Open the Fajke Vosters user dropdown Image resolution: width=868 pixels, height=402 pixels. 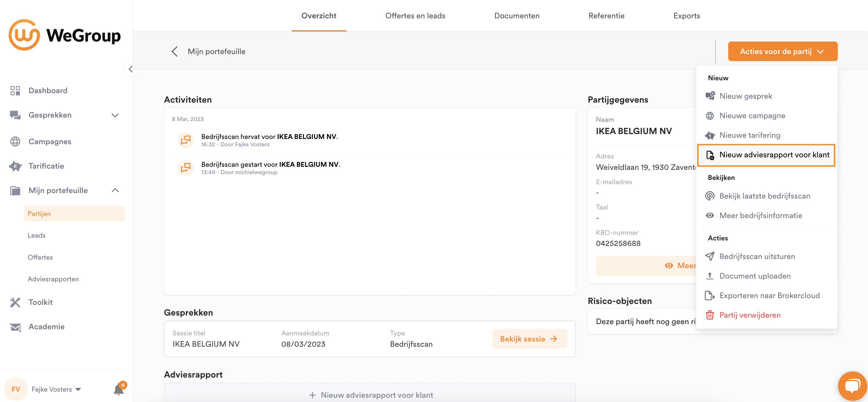(56, 389)
